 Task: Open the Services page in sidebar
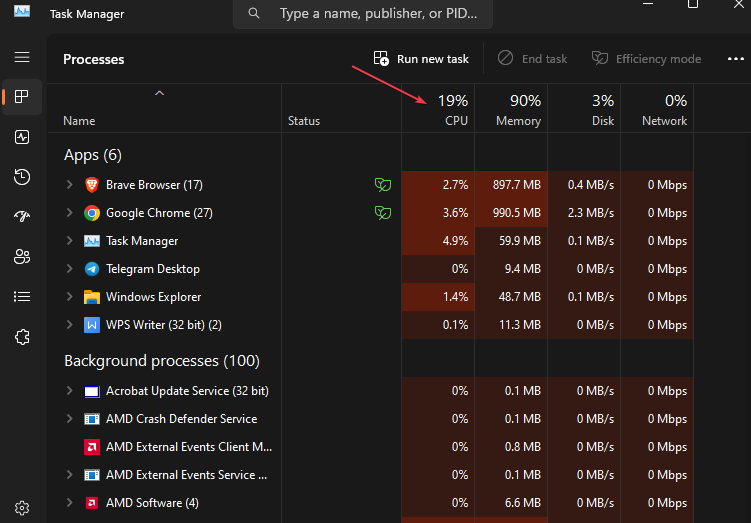(x=22, y=337)
